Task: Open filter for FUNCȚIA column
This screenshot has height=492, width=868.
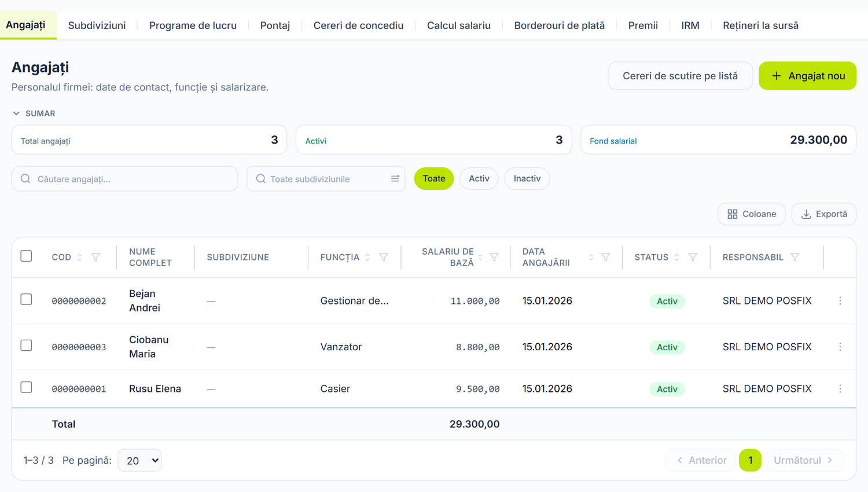Action: 384,257
